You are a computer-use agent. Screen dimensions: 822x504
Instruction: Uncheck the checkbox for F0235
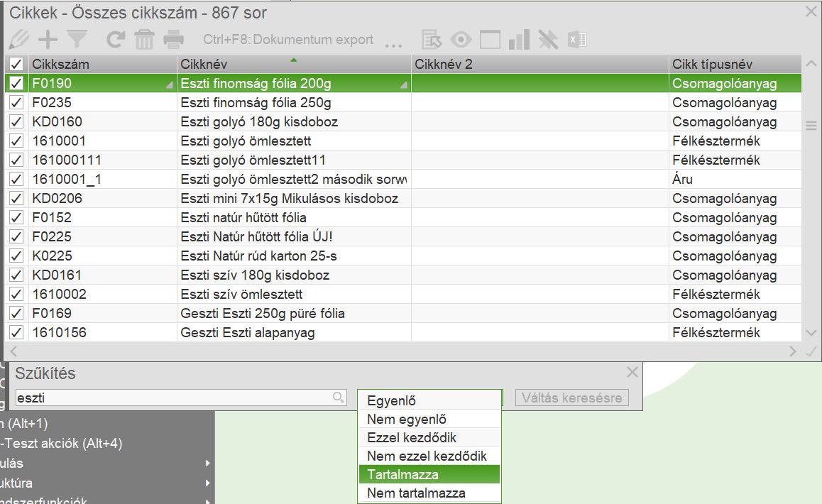click(x=16, y=102)
